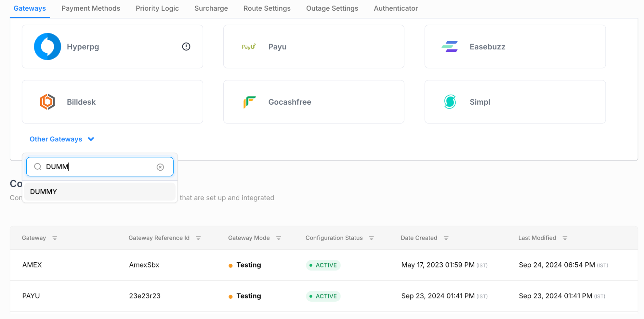Open Gateway Mode column filter
Image resolution: width=644 pixels, height=319 pixels.
[x=279, y=238]
